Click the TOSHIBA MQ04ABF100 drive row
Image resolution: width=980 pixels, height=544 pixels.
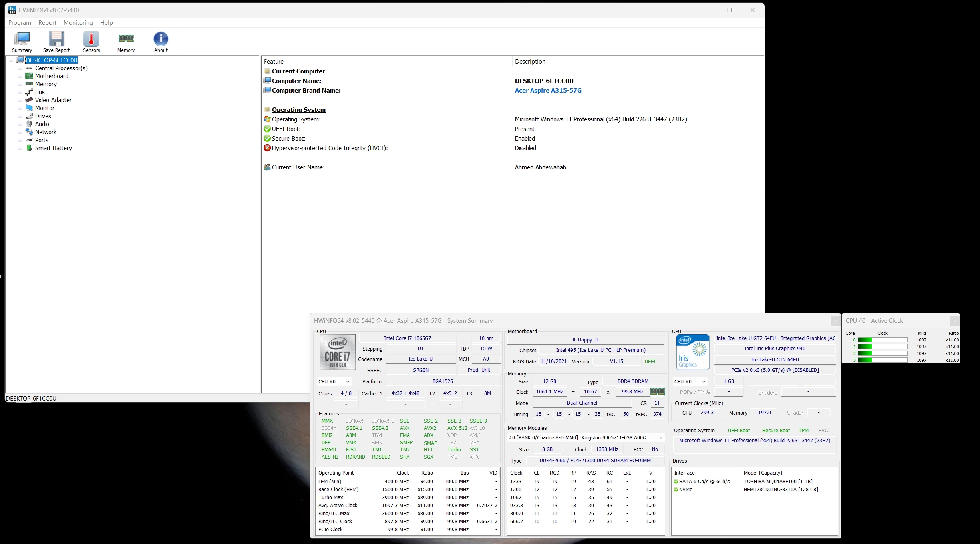coord(754,482)
